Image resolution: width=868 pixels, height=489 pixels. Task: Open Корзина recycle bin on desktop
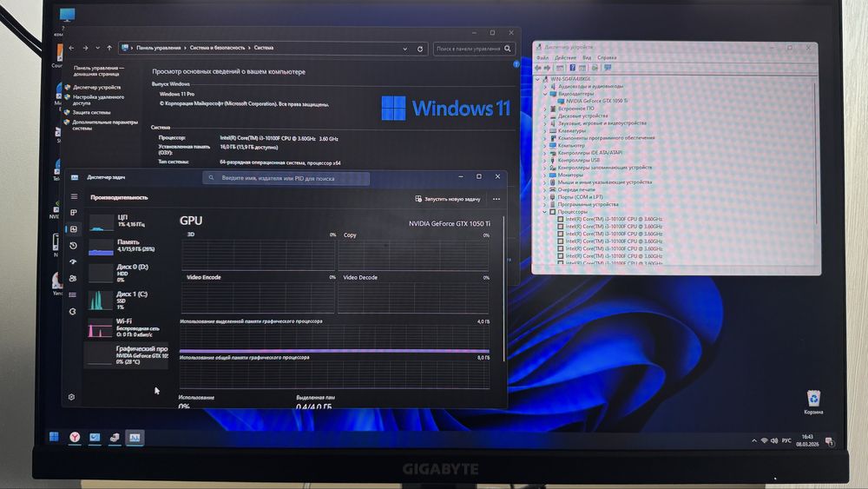(x=813, y=402)
